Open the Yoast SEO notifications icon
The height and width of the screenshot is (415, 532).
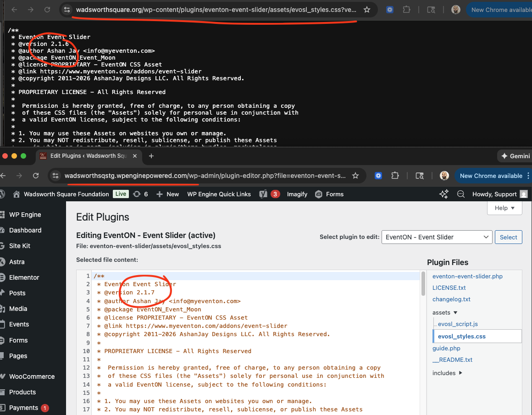click(x=269, y=194)
